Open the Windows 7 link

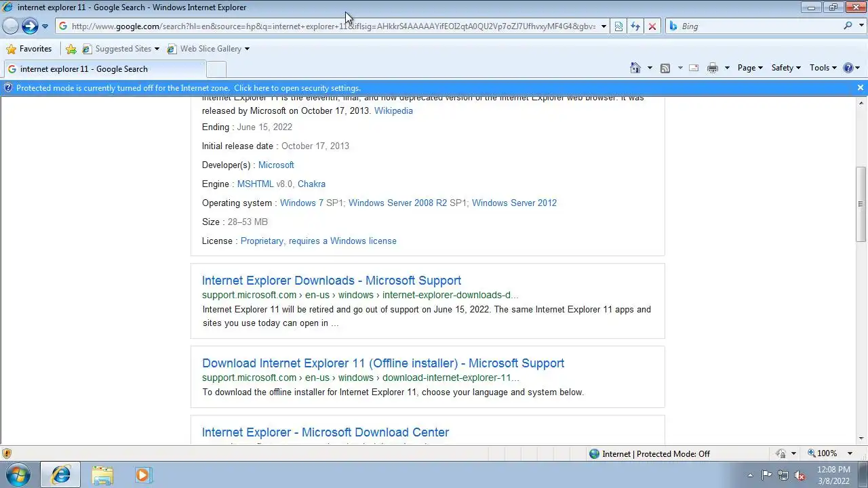pyautogui.click(x=302, y=203)
